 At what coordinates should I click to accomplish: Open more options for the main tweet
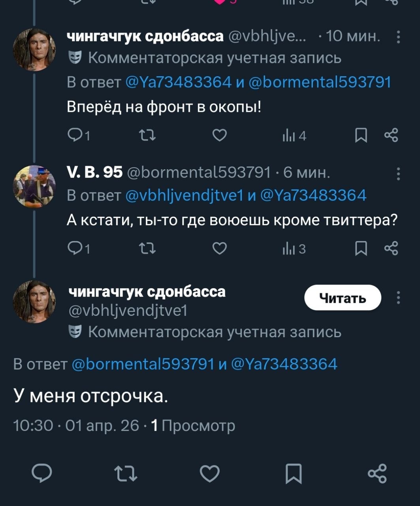398,298
